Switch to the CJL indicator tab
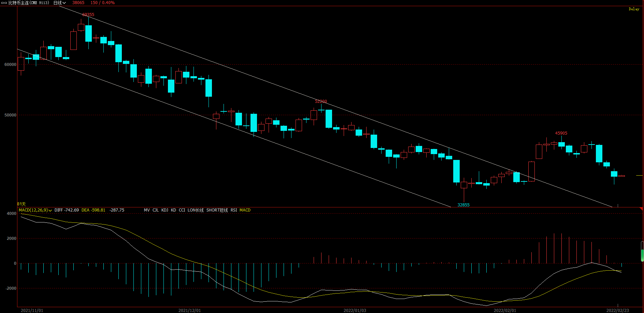 pos(156,210)
